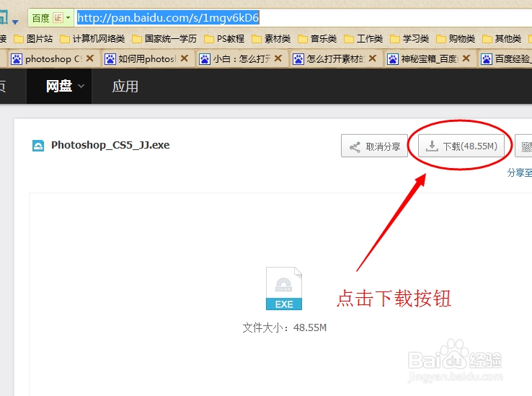Open the 国家统一学历 bookmark folder
This screenshot has height=396, width=532.
(x=164, y=39)
